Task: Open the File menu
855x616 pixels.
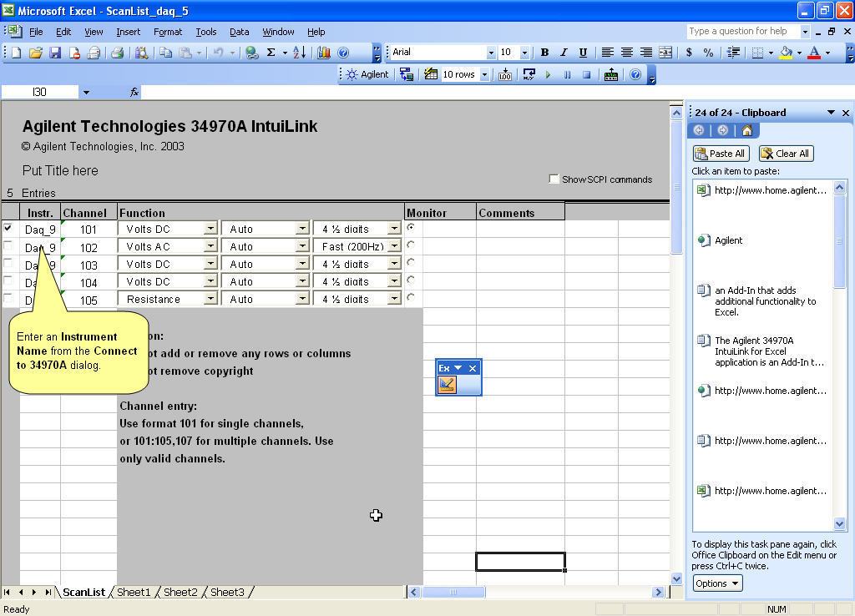Action: (36, 32)
